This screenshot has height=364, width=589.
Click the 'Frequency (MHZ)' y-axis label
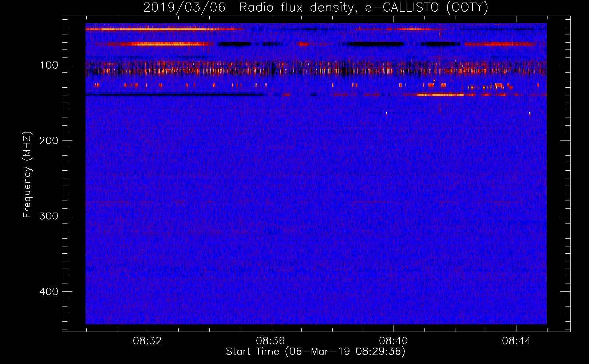(x=27, y=175)
